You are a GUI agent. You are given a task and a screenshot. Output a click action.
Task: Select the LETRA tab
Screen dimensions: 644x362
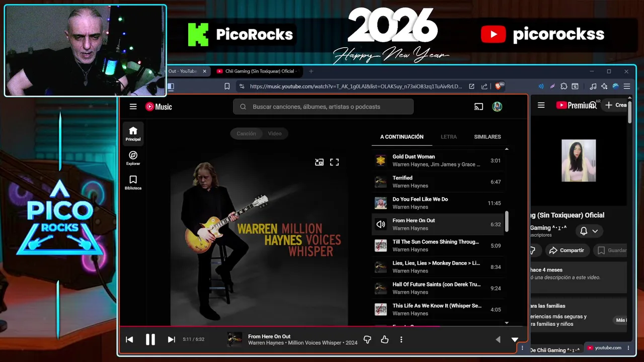point(449,137)
